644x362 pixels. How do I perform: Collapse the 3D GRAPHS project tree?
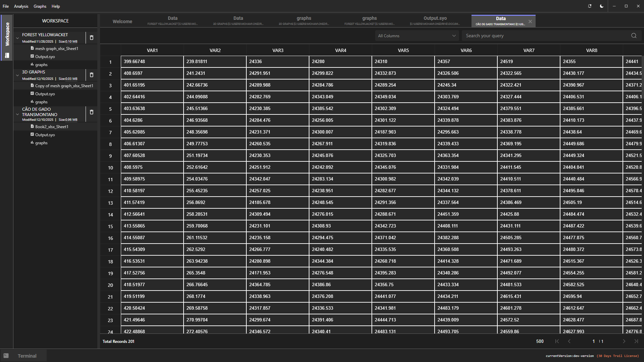(x=17, y=75)
